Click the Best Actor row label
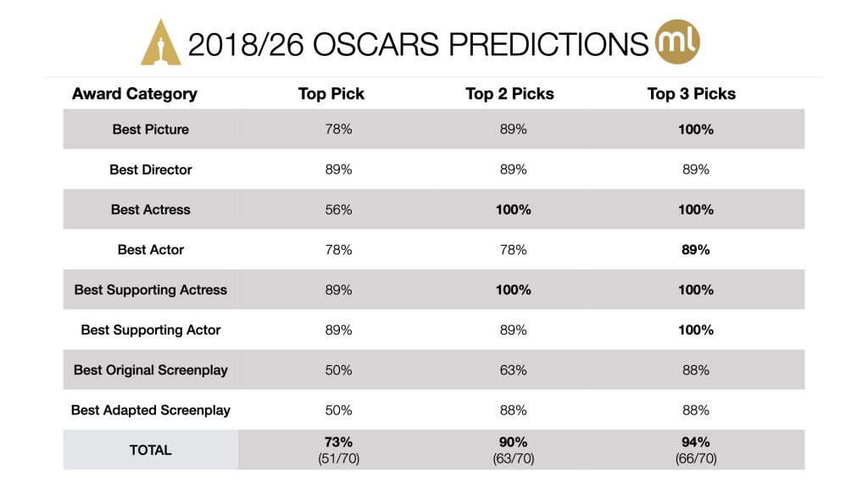 pos(151,250)
